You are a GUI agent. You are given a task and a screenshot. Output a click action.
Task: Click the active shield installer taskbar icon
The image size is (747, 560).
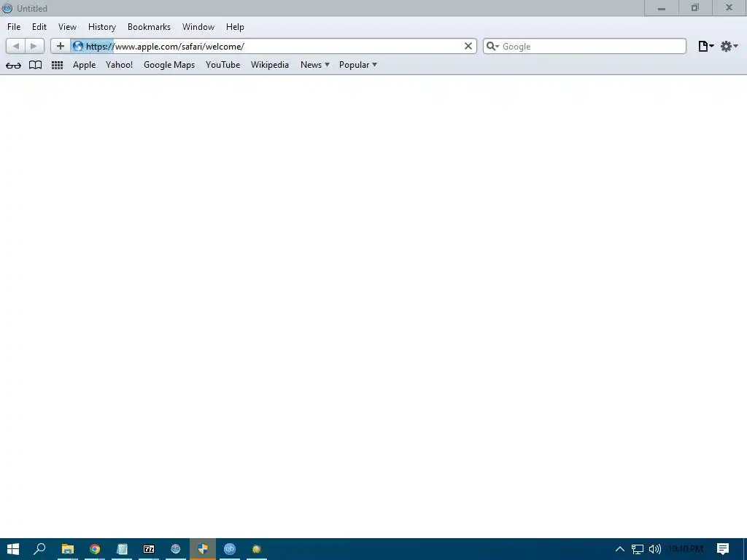(203, 549)
